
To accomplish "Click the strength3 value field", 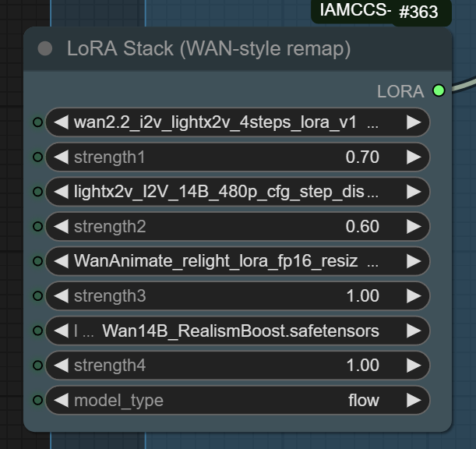I will point(234,296).
